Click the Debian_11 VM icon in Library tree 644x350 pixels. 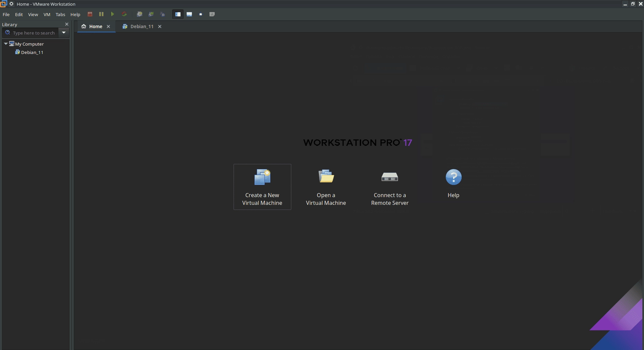coord(17,52)
